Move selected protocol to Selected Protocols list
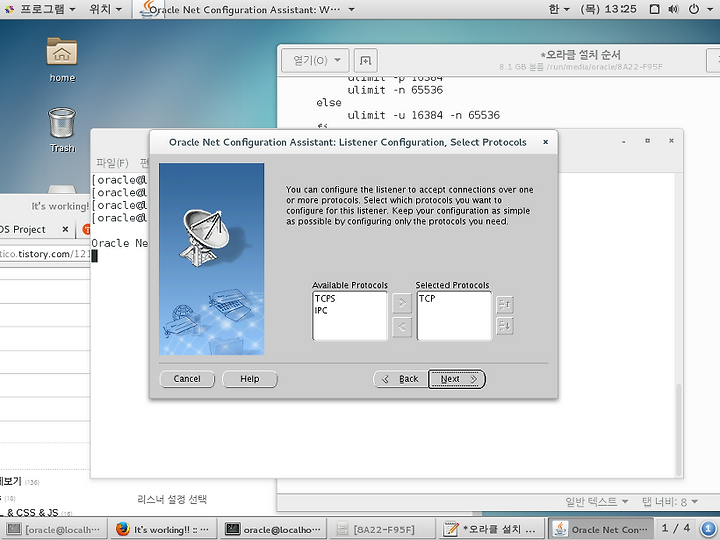This screenshot has width=720, height=540. coord(402,304)
